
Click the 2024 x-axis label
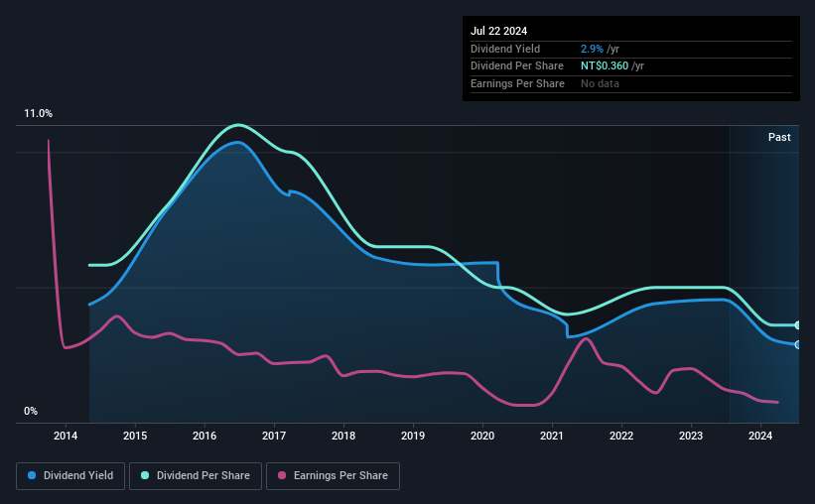(759, 436)
